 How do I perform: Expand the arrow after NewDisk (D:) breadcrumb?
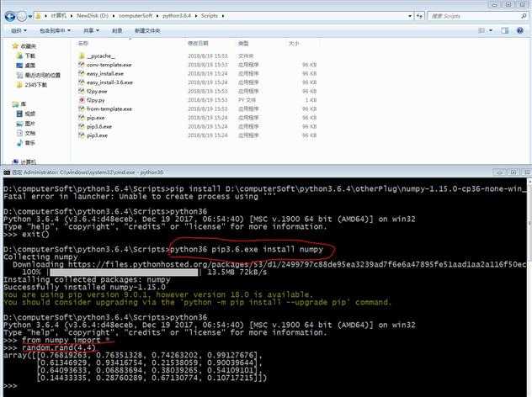(114, 16)
